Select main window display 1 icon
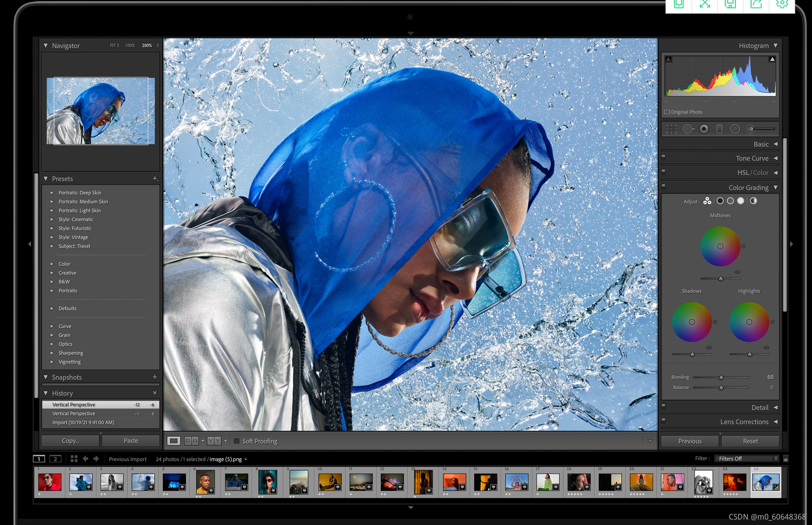Image resolution: width=812 pixels, height=525 pixels. (x=39, y=459)
